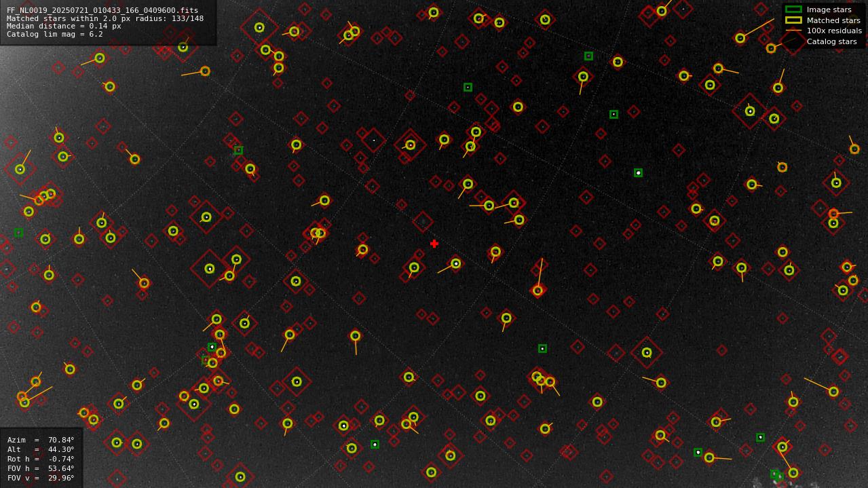
Task: Click the 'FOV v = 29.96°' readout
Action: [x=41, y=478]
